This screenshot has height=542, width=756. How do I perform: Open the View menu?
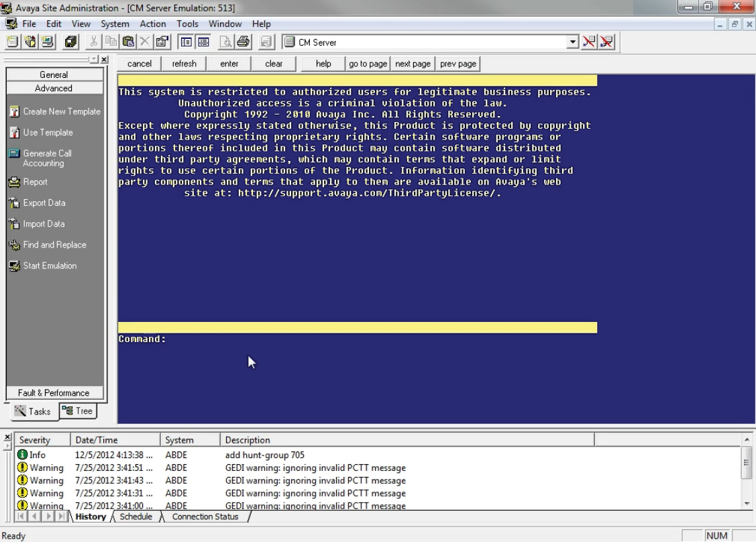81,23
